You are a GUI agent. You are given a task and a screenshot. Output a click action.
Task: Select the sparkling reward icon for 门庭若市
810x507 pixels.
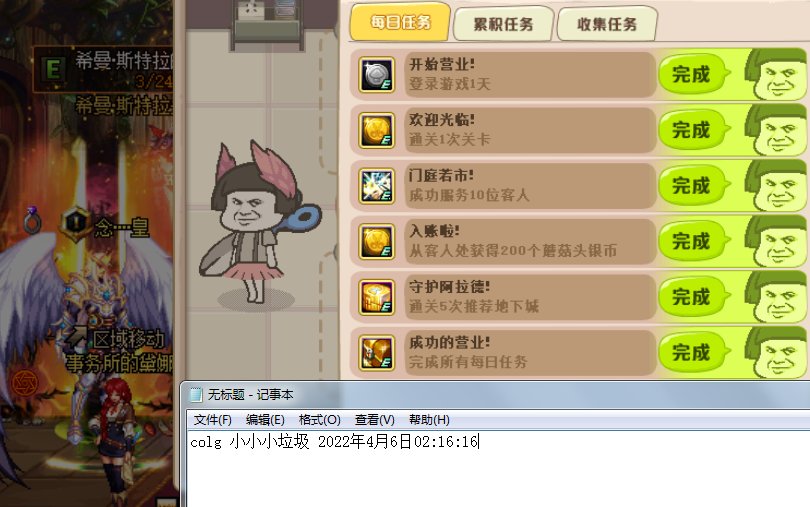(377, 186)
